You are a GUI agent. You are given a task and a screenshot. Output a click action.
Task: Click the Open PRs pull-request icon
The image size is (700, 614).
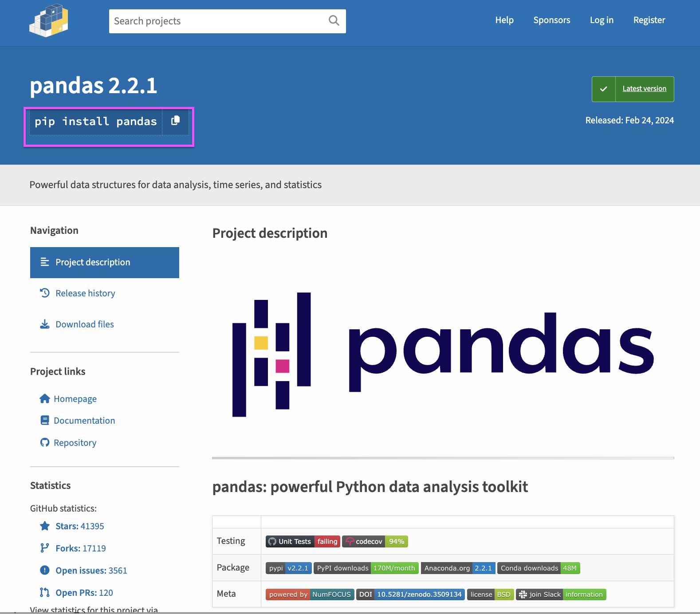(45, 592)
